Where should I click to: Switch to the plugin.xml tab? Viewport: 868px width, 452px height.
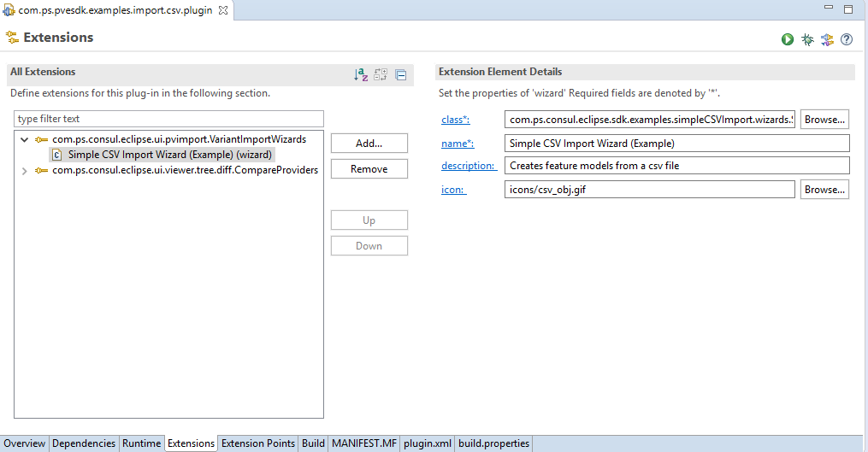(428, 443)
